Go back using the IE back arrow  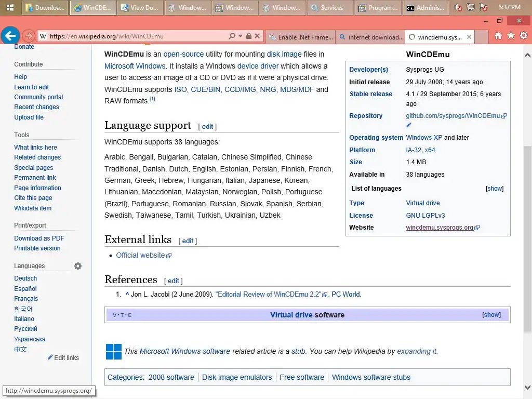tap(10, 35)
